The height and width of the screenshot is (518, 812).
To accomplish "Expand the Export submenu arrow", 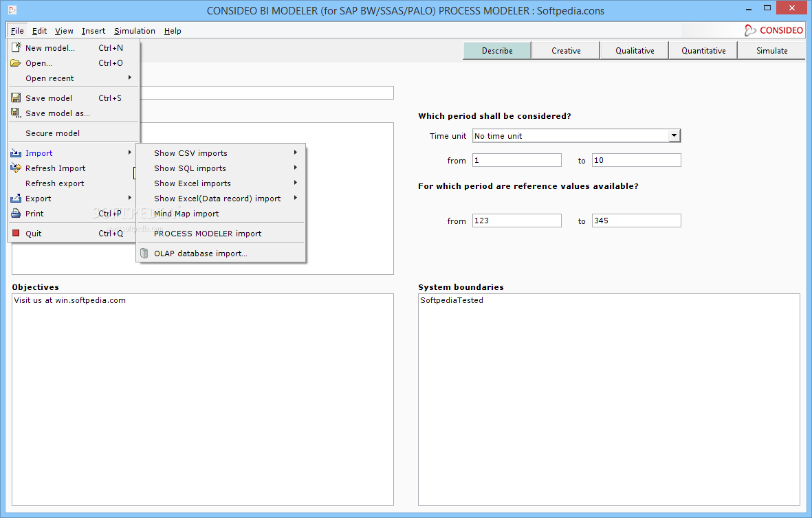I will tap(129, 198).
